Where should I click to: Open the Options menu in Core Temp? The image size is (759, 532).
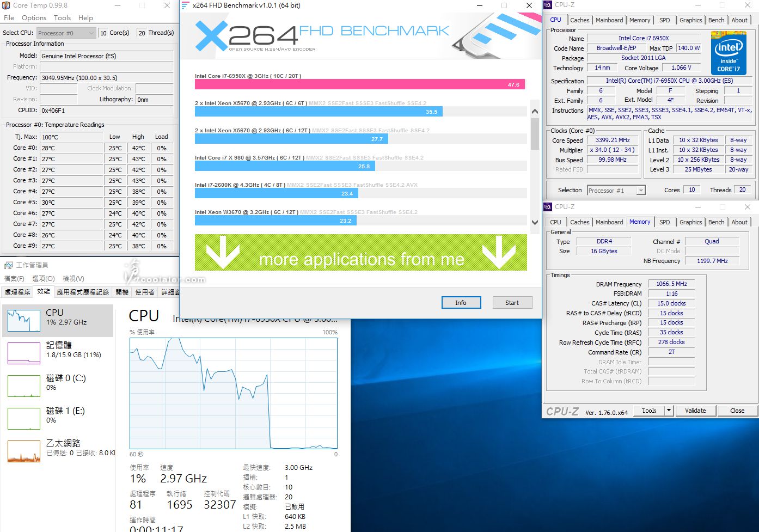[34, 18]
